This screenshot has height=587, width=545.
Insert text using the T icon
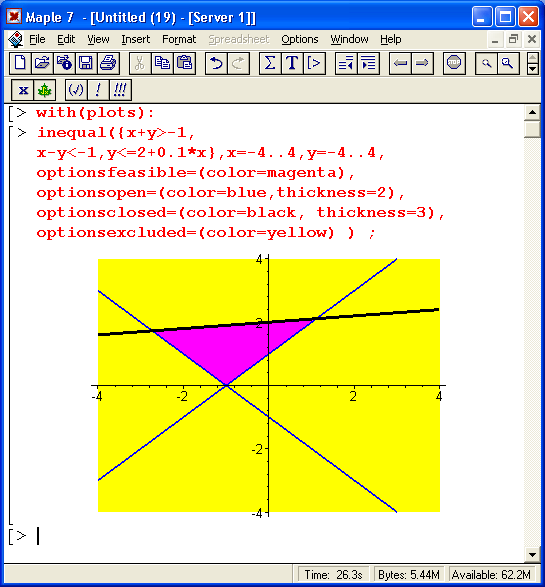292,63
